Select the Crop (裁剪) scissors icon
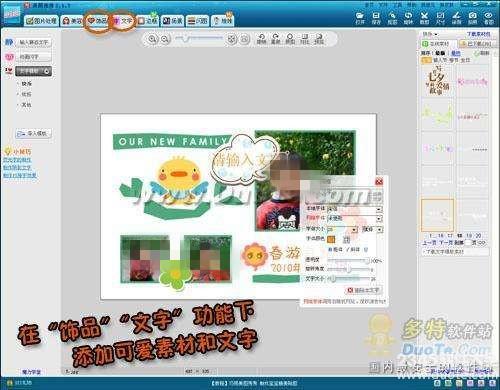 424,18
